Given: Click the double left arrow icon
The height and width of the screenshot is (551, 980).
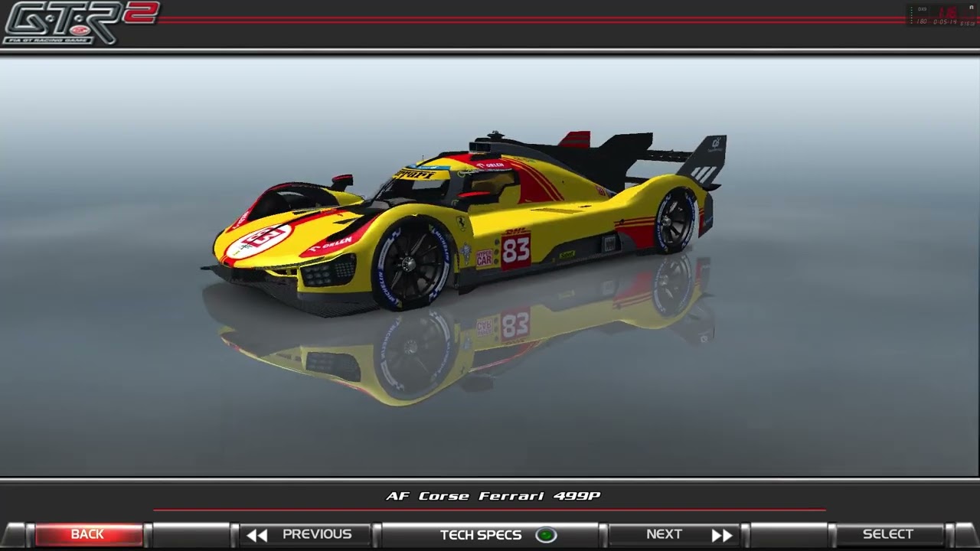Looking at the screenshot, I should click(x=257, y=535).
